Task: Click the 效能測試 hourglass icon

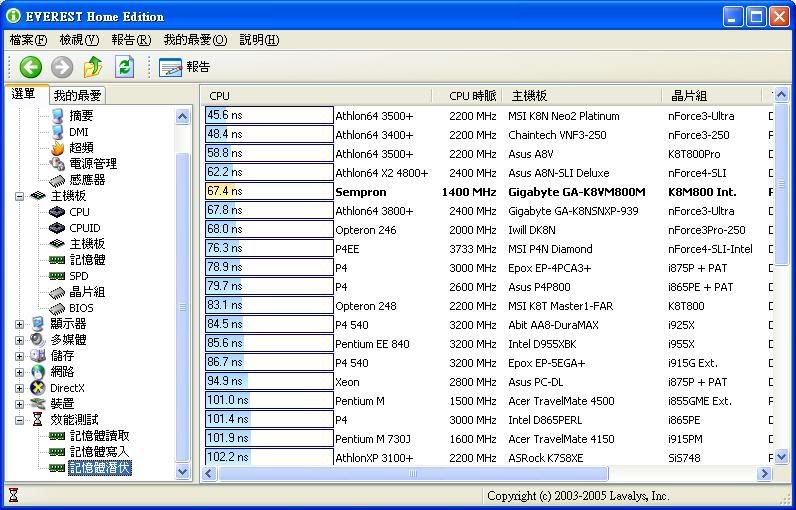Action: 38,420
